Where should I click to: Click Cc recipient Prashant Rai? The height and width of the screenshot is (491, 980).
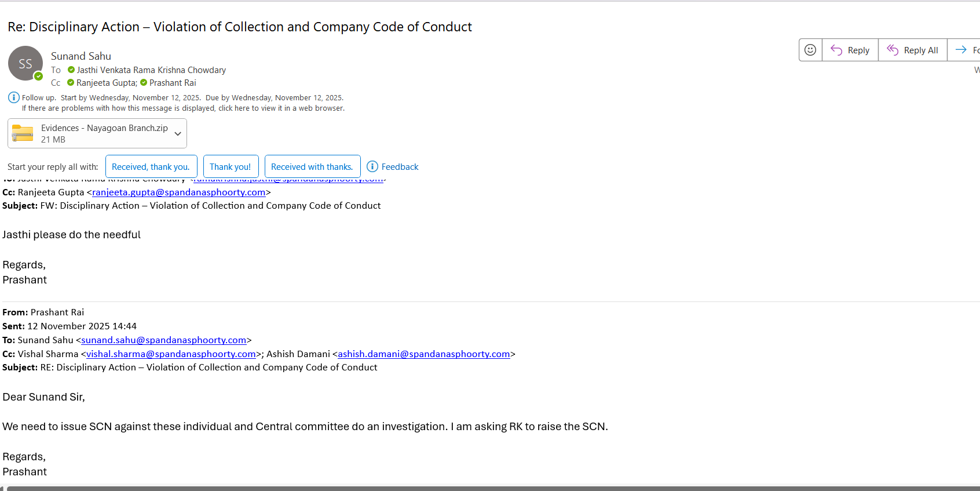(x=173, y=82)
